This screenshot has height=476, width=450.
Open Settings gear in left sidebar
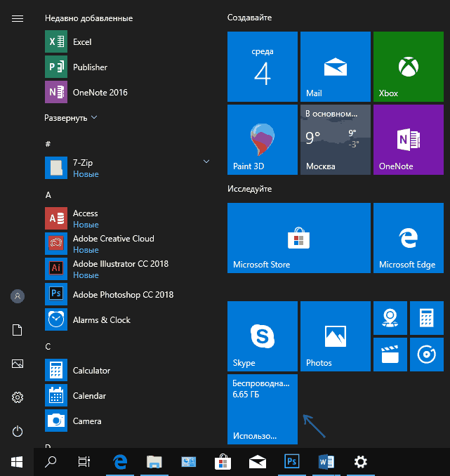tap(18, 397)
